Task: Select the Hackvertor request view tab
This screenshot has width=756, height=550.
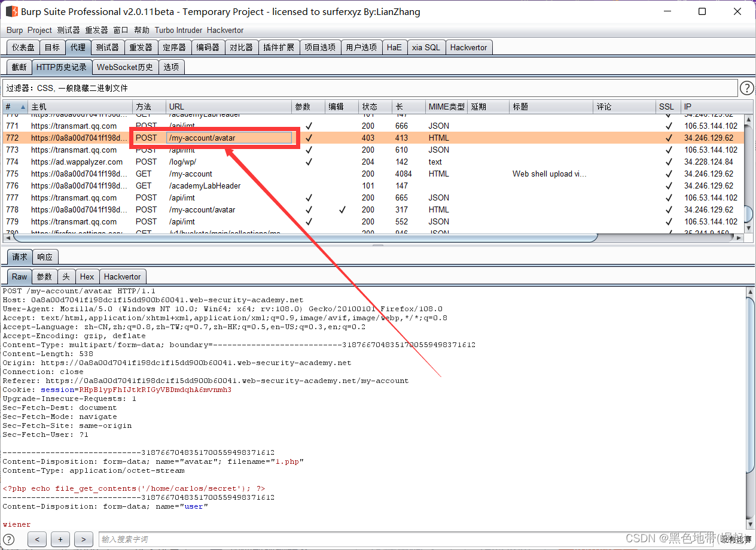Action: (123, 276)
